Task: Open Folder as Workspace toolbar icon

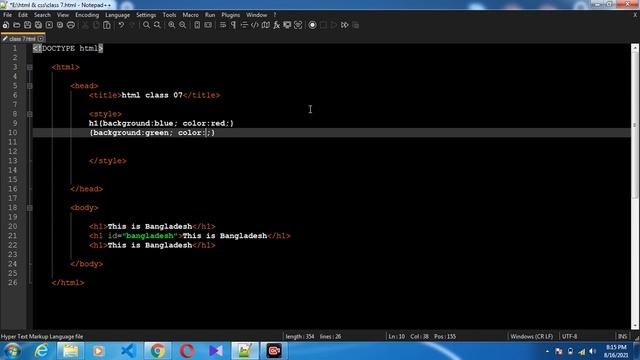Action: point(287,25)
